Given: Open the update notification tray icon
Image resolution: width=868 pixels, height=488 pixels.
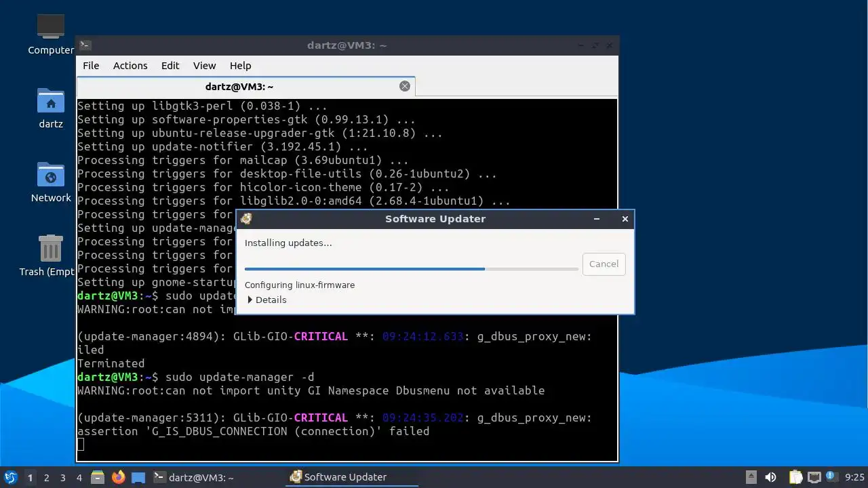Looking at the screenshot, I should point(832,477).
